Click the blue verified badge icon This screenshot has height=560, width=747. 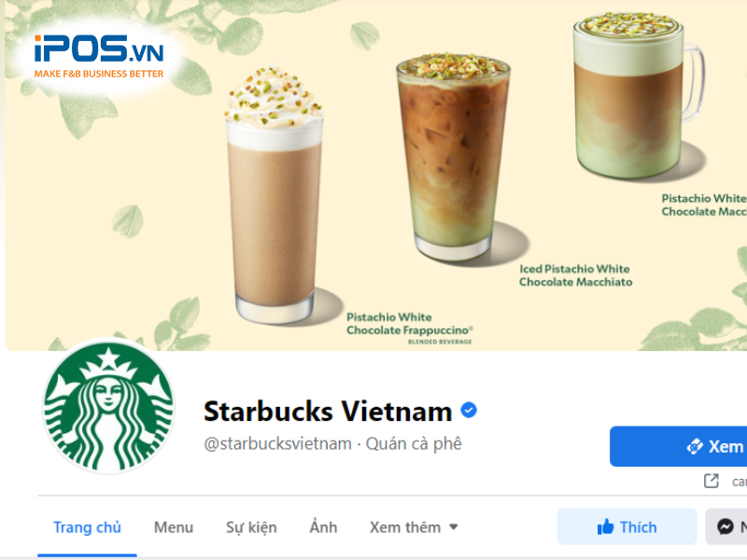(x=469, y=410)
